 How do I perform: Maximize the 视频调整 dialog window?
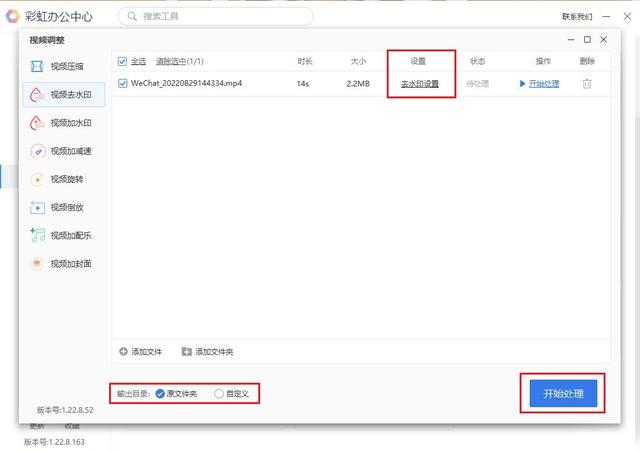point(587,40)
